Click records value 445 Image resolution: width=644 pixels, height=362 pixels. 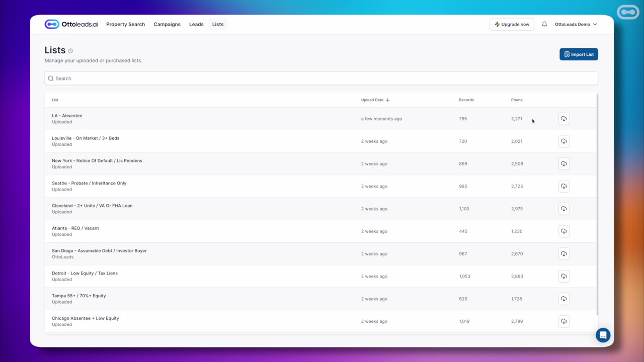[x=463, y=231]
